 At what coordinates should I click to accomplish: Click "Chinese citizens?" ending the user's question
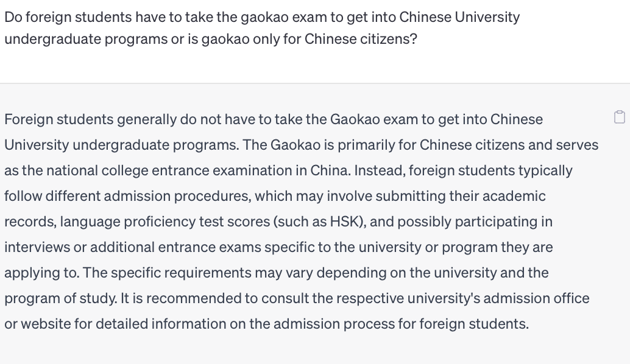click(x=361, y=39)
